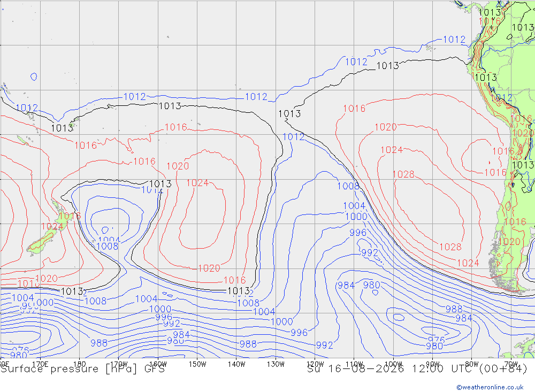Select the 90W longitude label
The image size is (535, 392).
coord(433,364)
